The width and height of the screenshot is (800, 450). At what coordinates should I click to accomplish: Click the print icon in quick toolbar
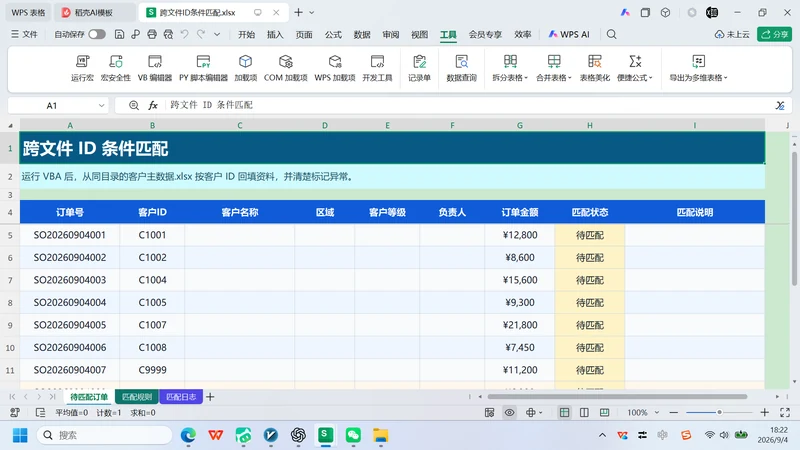click(x=152, y=34)
